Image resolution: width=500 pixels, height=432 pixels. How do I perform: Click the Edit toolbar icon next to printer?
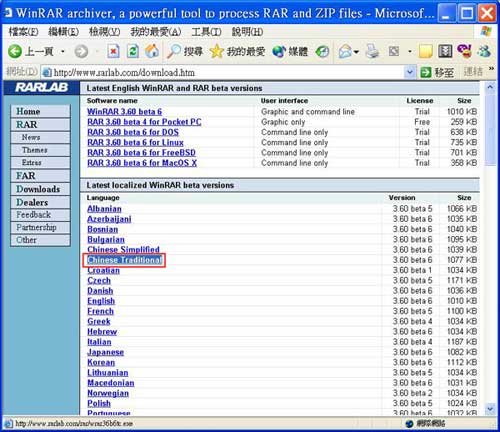tap(394, 52)
